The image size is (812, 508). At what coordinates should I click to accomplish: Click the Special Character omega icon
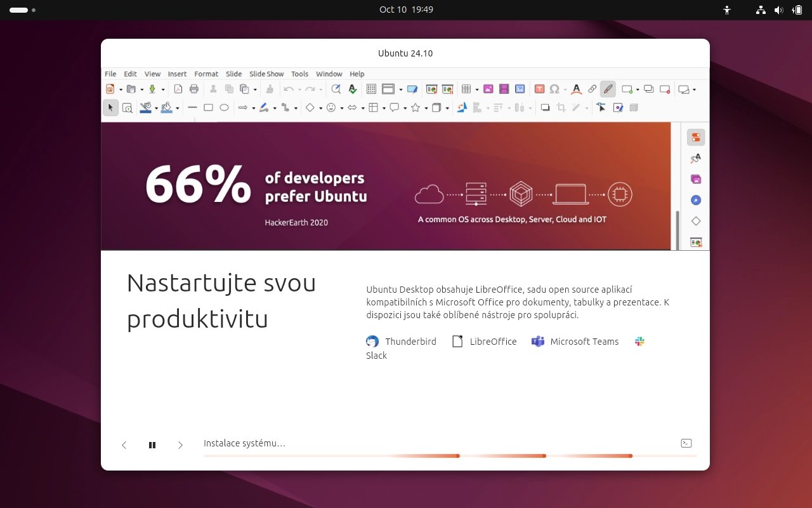554,89
